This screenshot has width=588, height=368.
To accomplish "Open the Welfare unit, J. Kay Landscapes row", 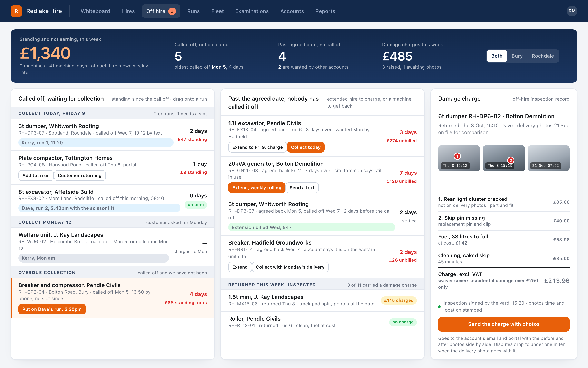I will pos(112,247).
